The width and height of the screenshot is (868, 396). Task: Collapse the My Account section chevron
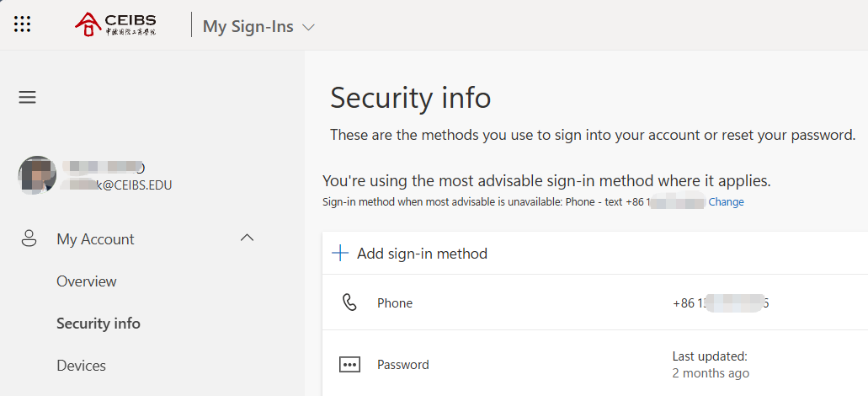tap(247, 238)
